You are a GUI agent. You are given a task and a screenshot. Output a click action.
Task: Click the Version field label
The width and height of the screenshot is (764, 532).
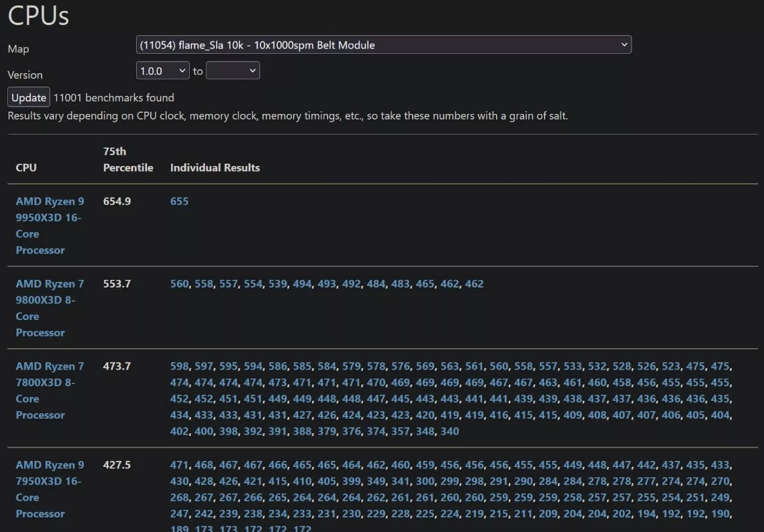point(25,74)
